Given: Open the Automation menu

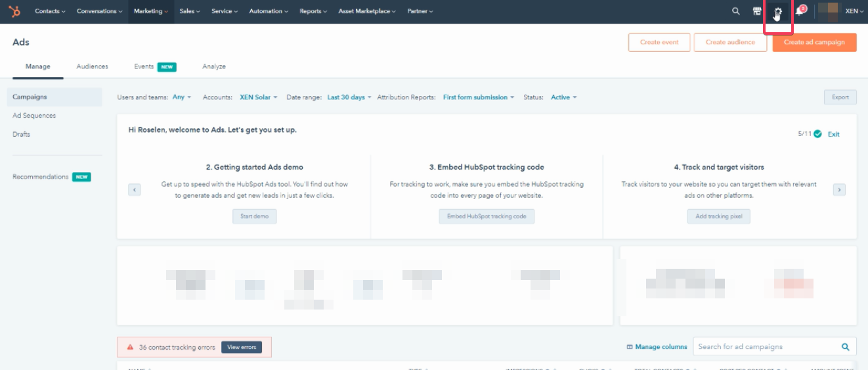Looking at the screenshot, I should [269, 11].
